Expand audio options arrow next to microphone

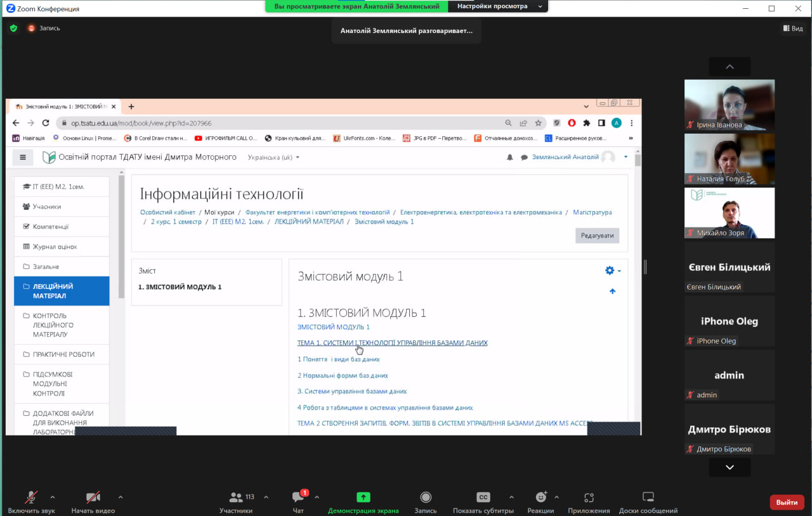[53, 497]
